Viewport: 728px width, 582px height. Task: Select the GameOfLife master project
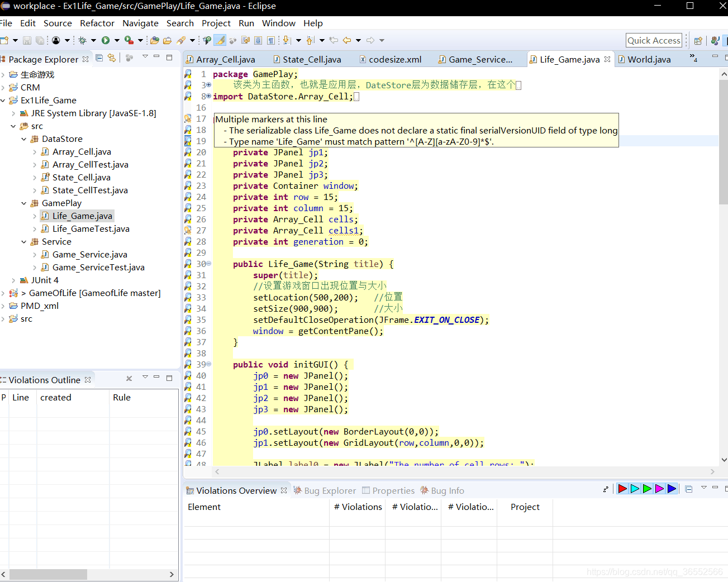pos(90,293)
